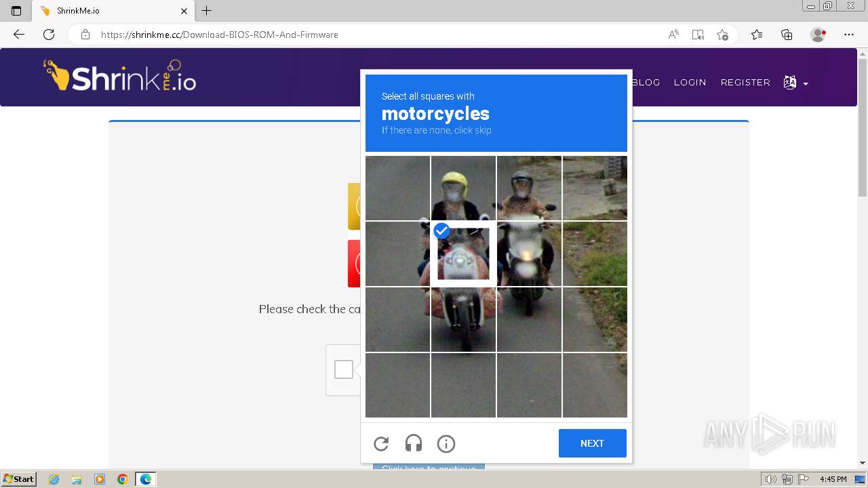Open a new browser tab
Image resolution: width=868 pixels, height=488 pixels.
(x=207, y=11)
